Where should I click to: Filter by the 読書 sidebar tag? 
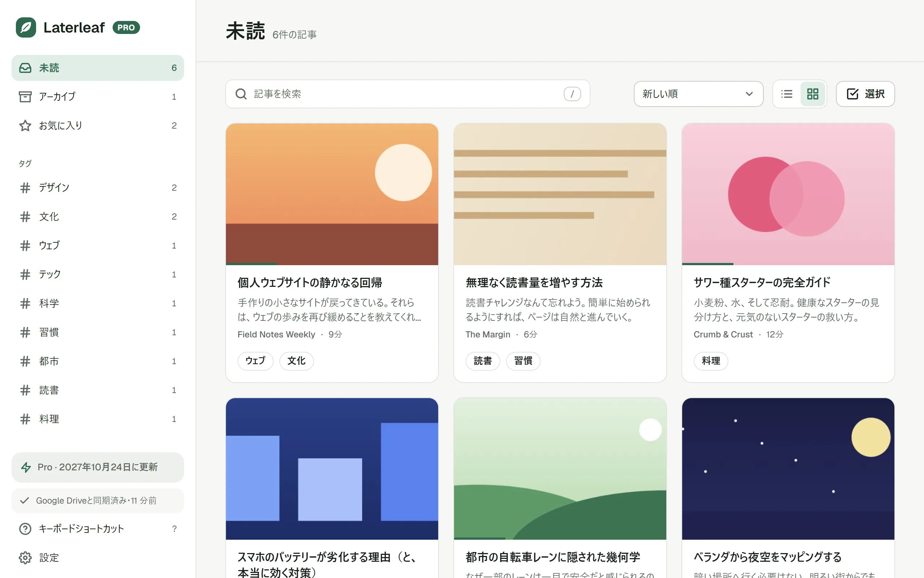point(98,390)
